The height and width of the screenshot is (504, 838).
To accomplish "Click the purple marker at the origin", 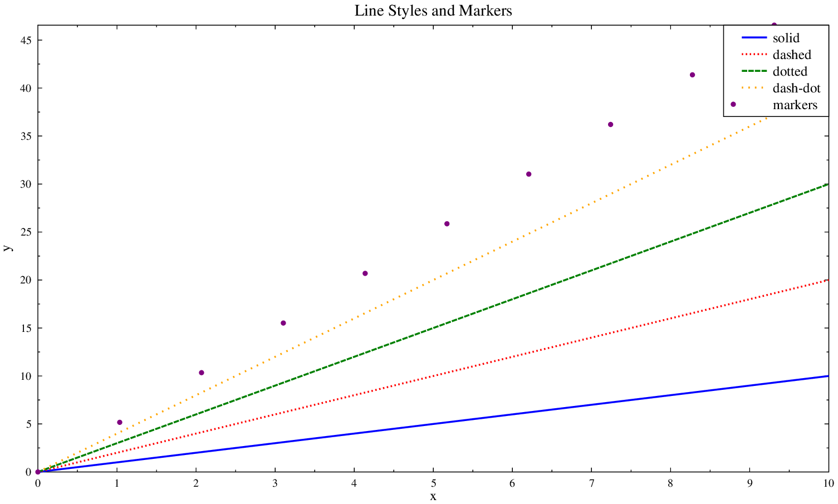I will click(38, 472).
